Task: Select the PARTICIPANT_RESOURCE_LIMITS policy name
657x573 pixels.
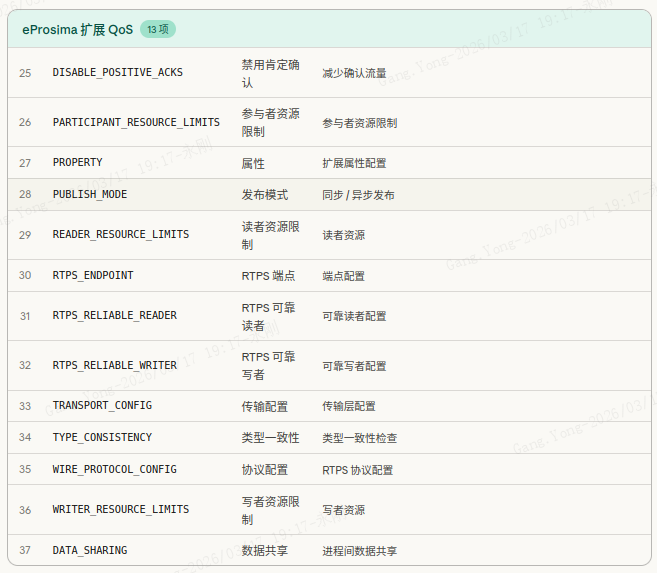Action: pyautogui.click(x=136, y=122)
